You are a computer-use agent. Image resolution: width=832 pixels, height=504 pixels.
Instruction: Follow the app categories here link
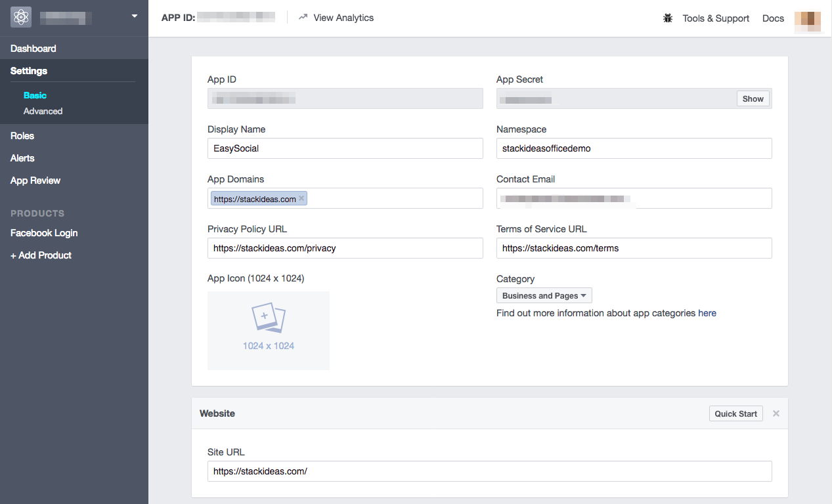pyautogui.click(x=707, y=313)
